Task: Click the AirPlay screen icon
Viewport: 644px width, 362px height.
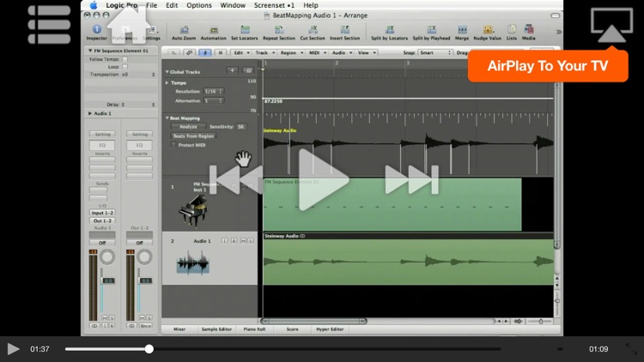Action: click(611, 26)
